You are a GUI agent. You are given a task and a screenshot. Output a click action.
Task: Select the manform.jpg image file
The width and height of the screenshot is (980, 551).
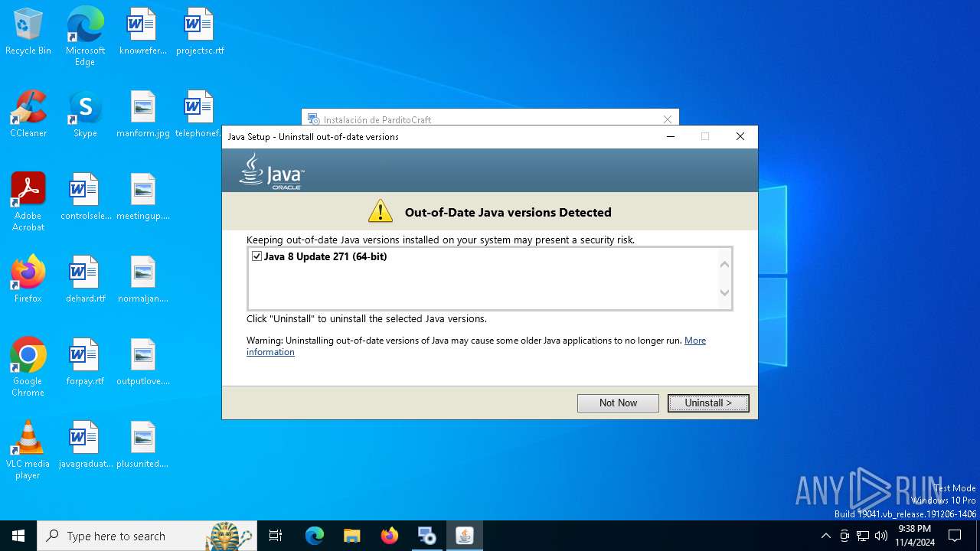(x=142, y=115)
